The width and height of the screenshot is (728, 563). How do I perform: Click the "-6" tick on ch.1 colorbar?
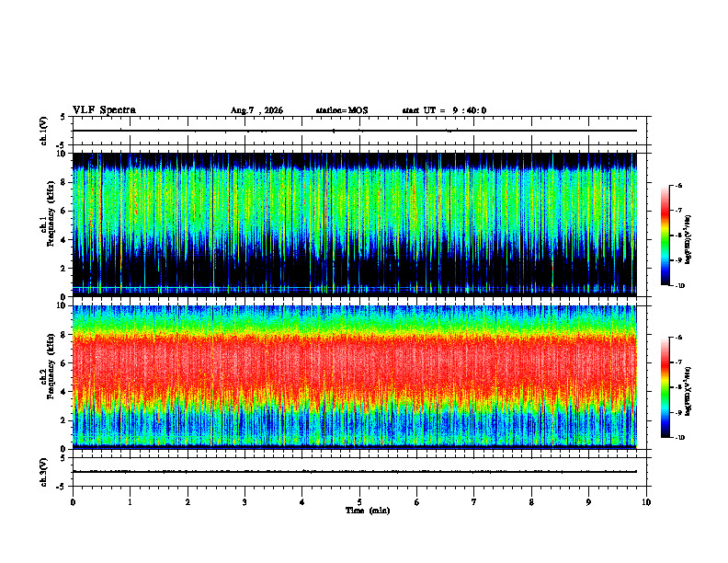tap(678, 185)
